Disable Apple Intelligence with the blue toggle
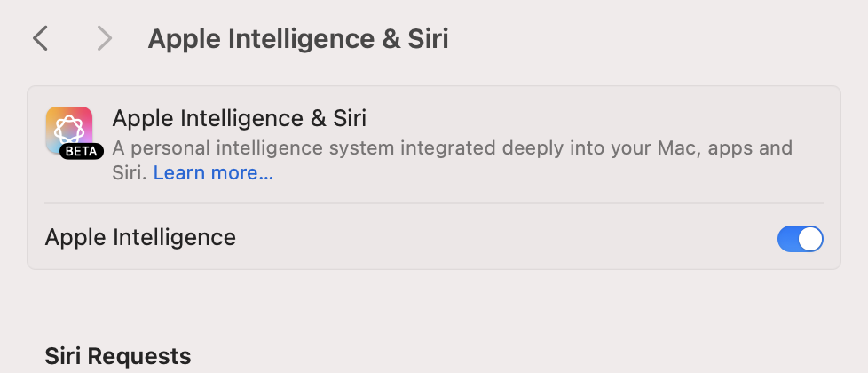This screenshot has width=868, height=373. pyautogui.click(x=800, y=238)
